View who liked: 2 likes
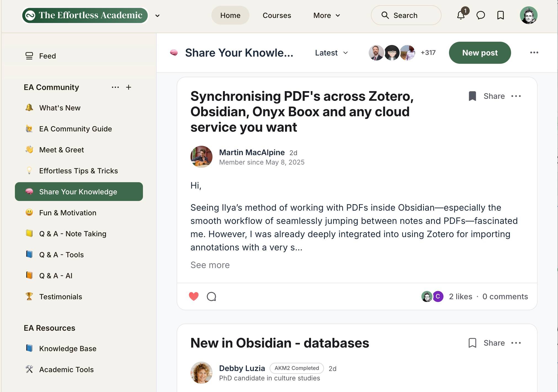558x392 pixels. (x=461, y=296)
